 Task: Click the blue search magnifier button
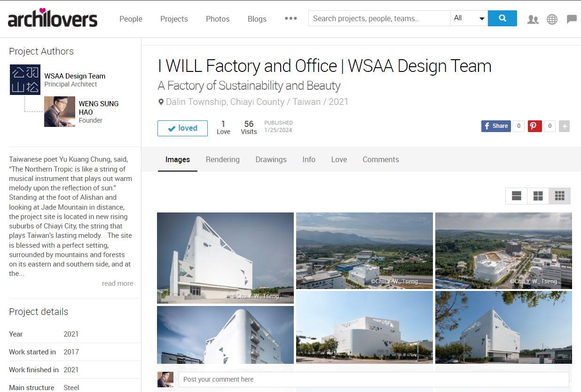[x=502, y=18]
